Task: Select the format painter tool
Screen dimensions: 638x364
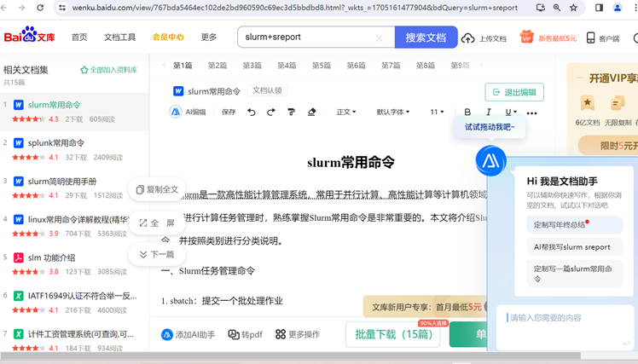Action: click(x=291, y=112)
